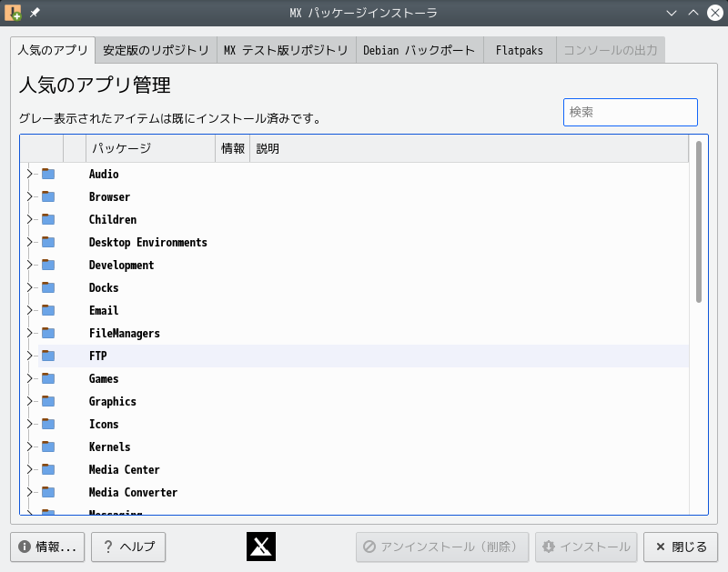Image resolution: width=728 pixels, height=572 pixels.
Task: Click the Graphics folder icon
Action: [48, 401]
